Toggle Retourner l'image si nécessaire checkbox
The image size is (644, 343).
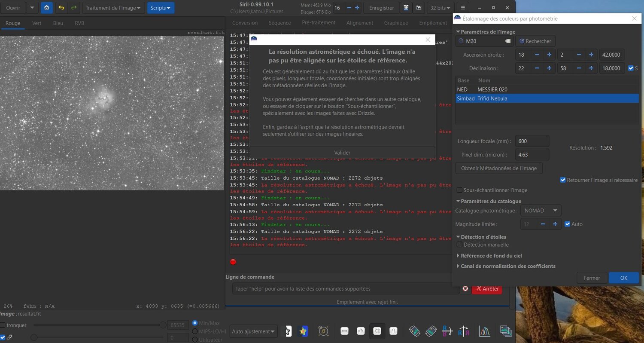click(563, 180)
